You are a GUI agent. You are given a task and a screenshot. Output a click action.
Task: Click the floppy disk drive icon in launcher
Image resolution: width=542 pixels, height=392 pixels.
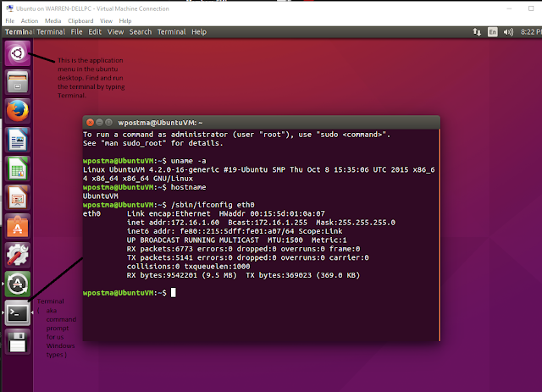[x=17, y=342]
